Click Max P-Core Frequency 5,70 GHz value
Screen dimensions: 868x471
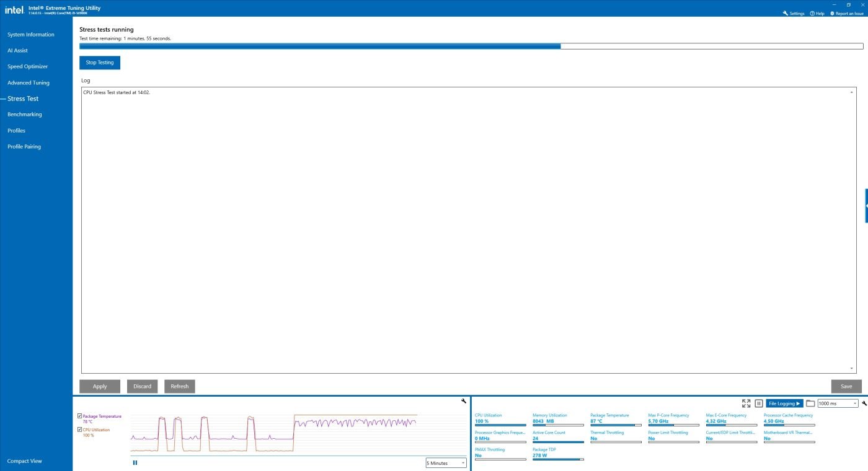click(658, 421)
